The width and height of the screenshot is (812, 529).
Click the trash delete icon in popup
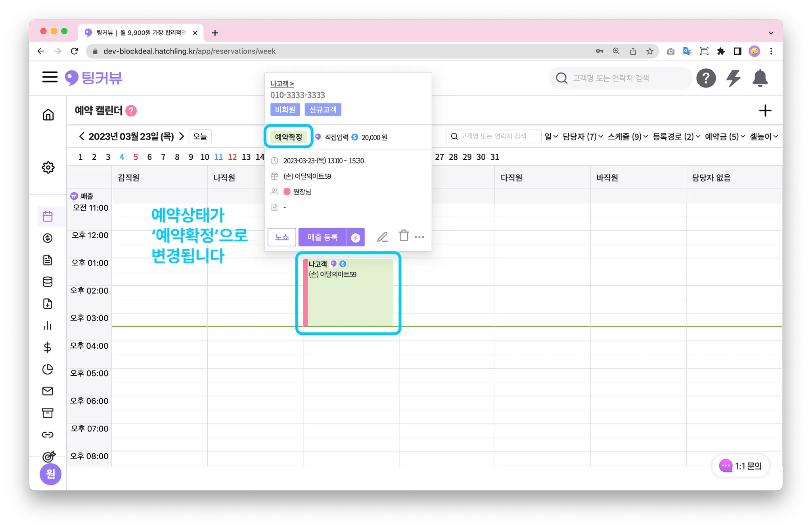(x=404, y=236)
